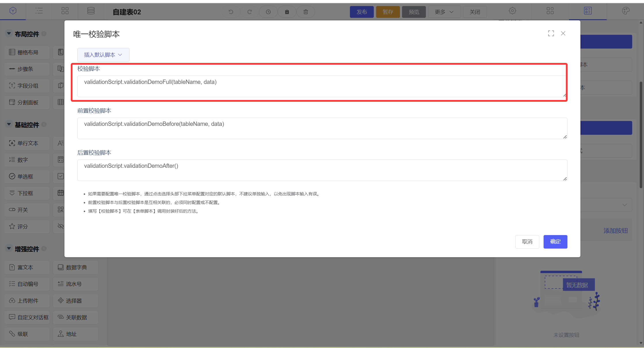Image resolution: width=644 pixels, height=348 pixels.
Task: Click inside the 前置校验脚本 textarea
Action: point(322,128)
